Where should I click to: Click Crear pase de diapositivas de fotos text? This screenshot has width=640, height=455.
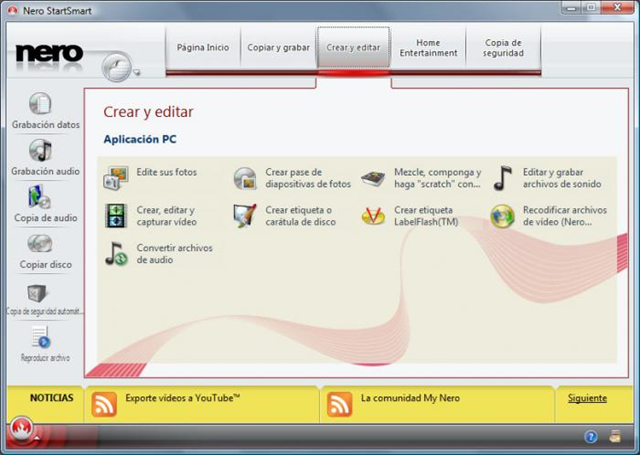308,178
